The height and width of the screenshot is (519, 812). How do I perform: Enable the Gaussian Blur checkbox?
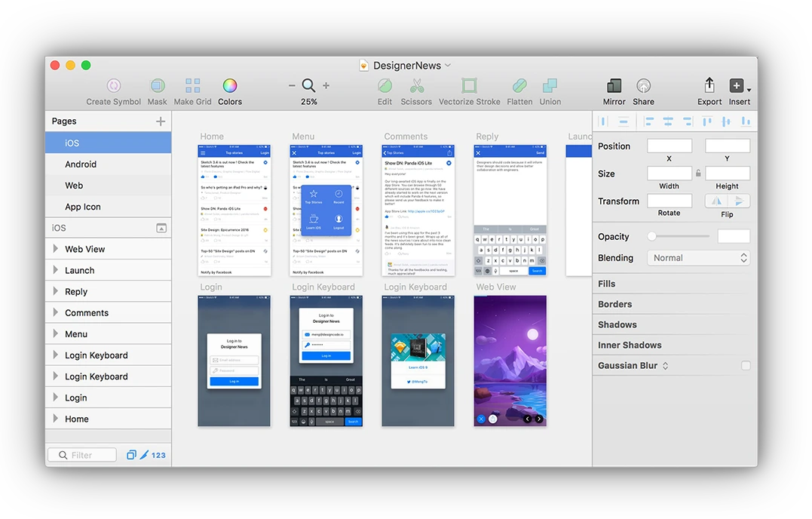pos(746,366)
